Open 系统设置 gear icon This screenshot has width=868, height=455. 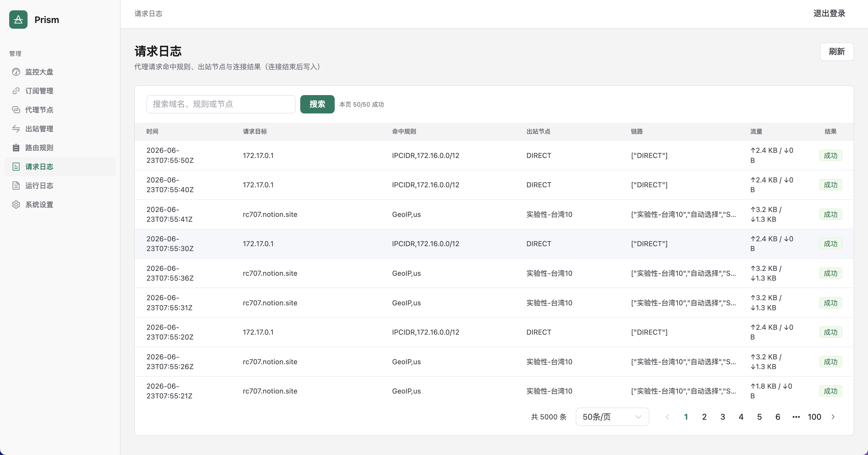coord(16,205)
